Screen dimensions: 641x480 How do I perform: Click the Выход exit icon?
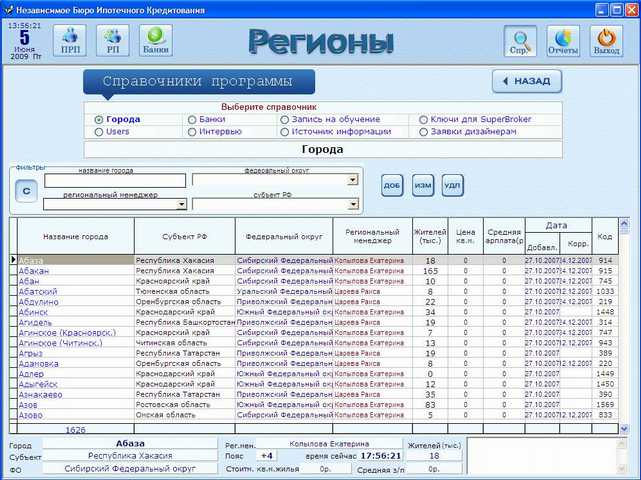click(x=606, y=40)
